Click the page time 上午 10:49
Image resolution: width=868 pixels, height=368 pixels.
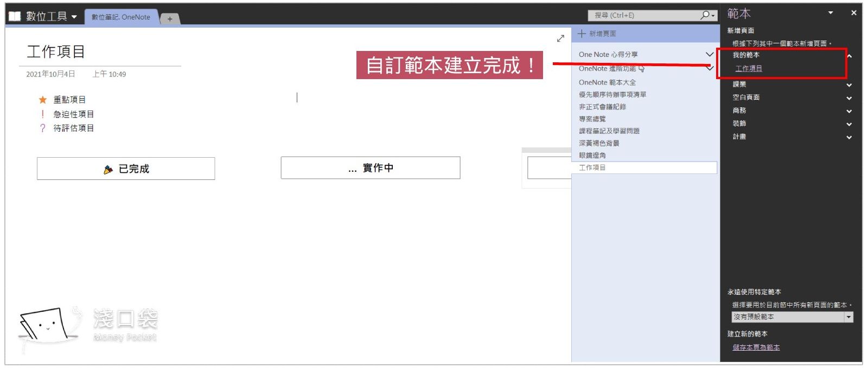pos(109,74)
